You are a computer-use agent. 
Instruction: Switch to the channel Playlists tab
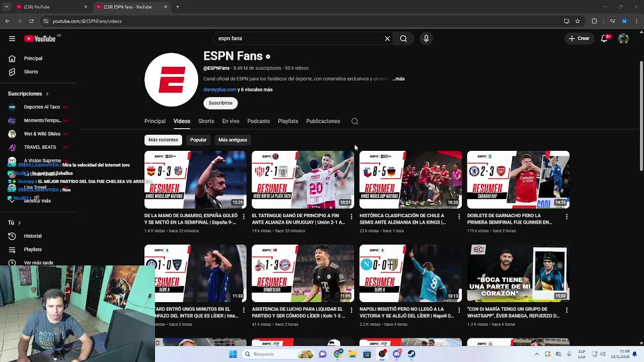pyautogui.click(x=288, y=121)
